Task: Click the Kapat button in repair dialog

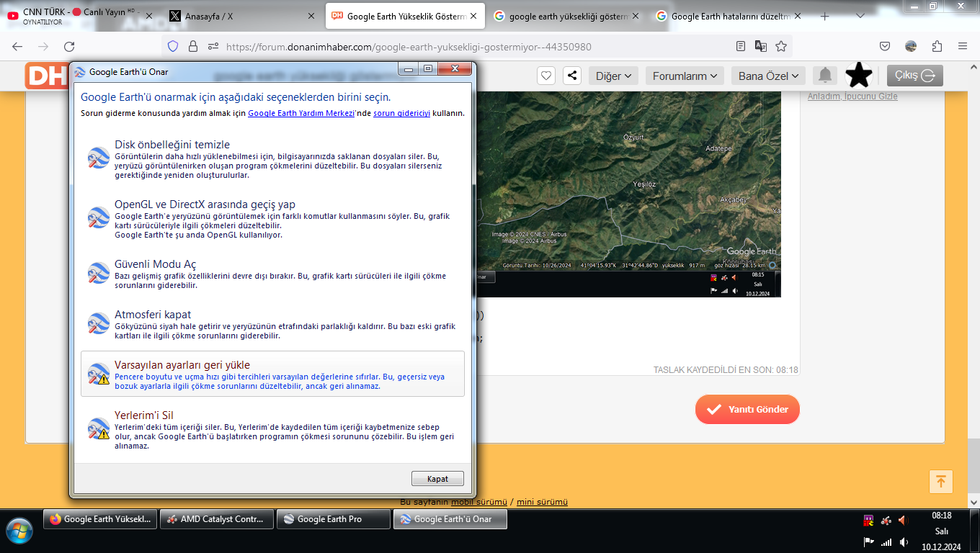Action: (437, 479)
